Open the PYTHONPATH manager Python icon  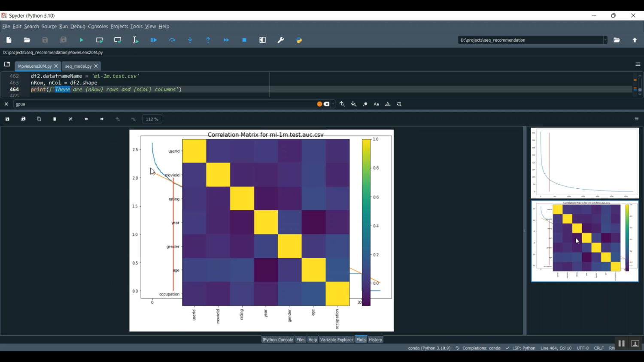click(299, 40)
